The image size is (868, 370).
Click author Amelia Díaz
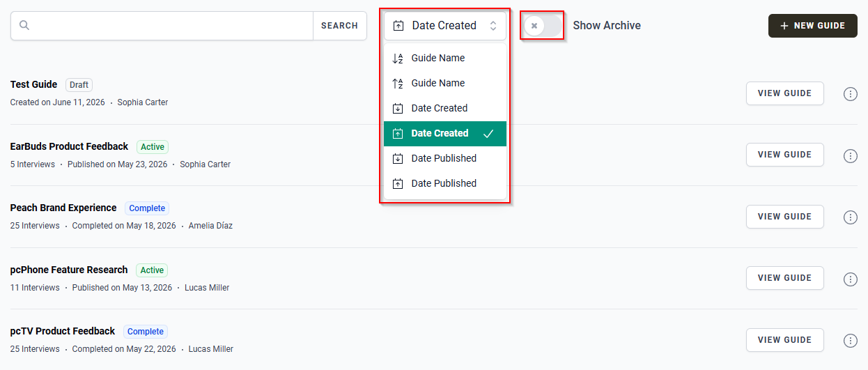(x=210, y=226)
